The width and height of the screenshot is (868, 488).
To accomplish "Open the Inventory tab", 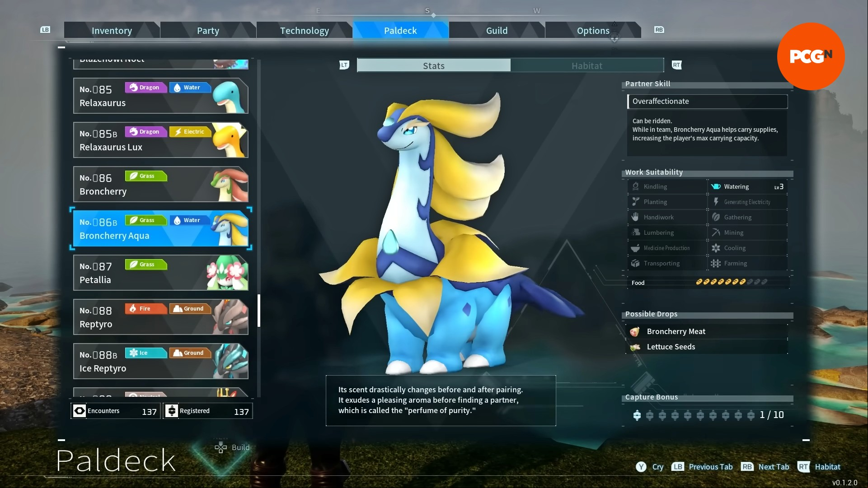I will coord(112,30).
